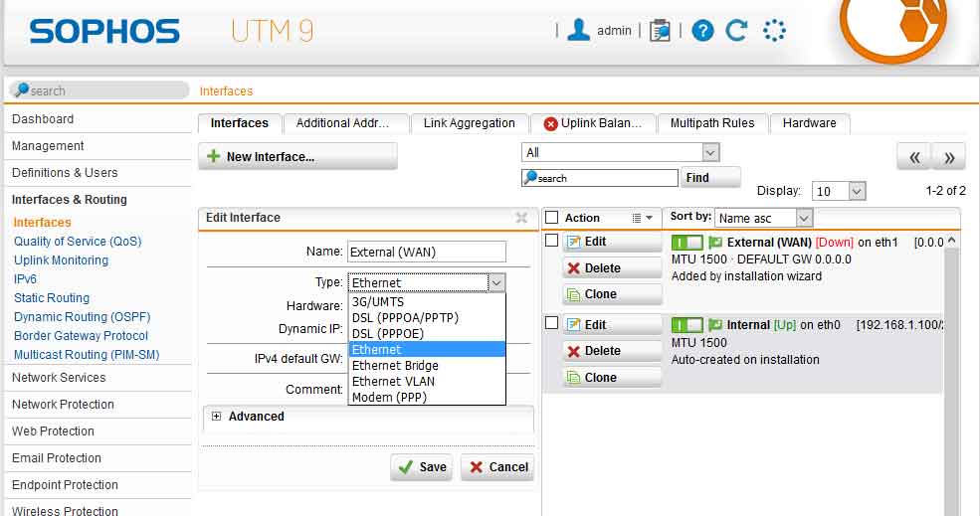Image resolution: width=980 pixels, height=516 pixels.
Task: Tick the select-all Action checkbox
Action: pos(551,218)
